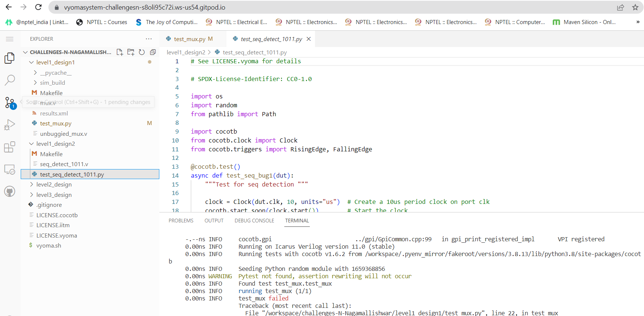This screenshot has height=316, width=644.
Task: Open the NPTEL :: Courses bookmark
Action: click(102, 22)
